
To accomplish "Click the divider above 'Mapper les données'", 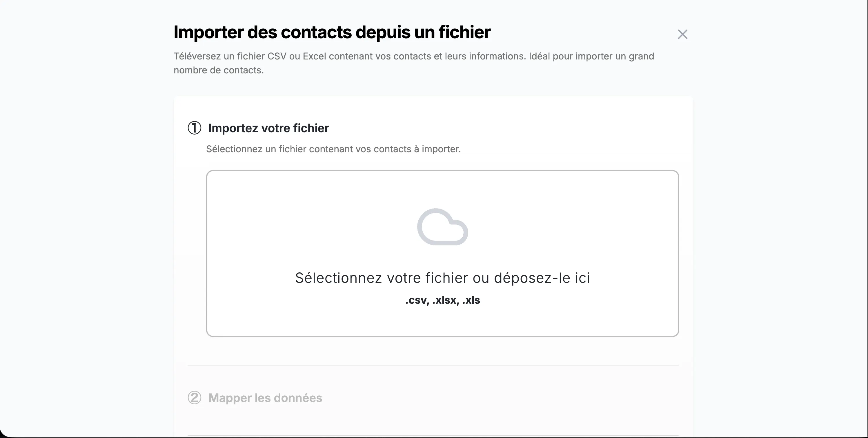I will pos(433,365).
